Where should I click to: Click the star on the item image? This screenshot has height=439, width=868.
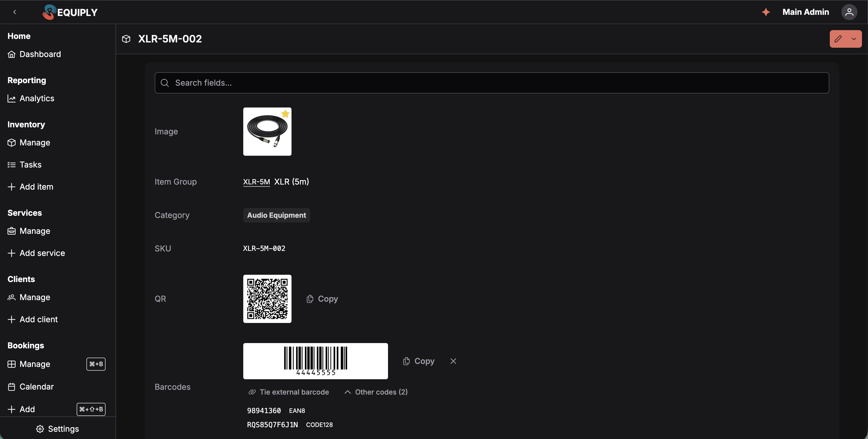285,114
